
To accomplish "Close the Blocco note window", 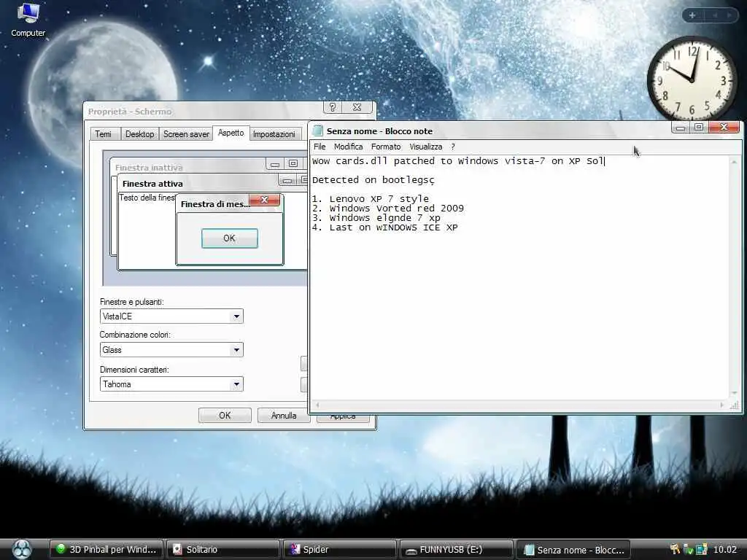I will pos(724,127).
